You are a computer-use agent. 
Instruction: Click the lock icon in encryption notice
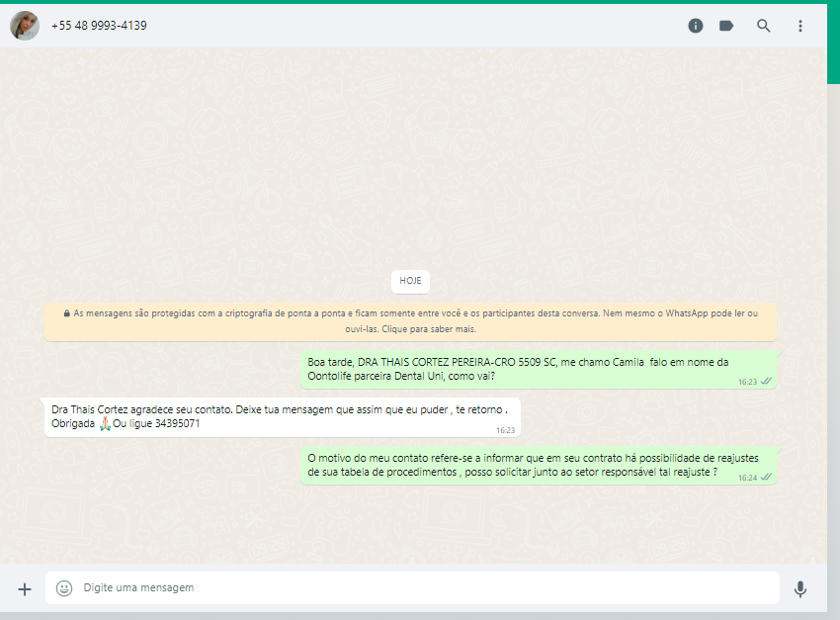pos(67,313)
